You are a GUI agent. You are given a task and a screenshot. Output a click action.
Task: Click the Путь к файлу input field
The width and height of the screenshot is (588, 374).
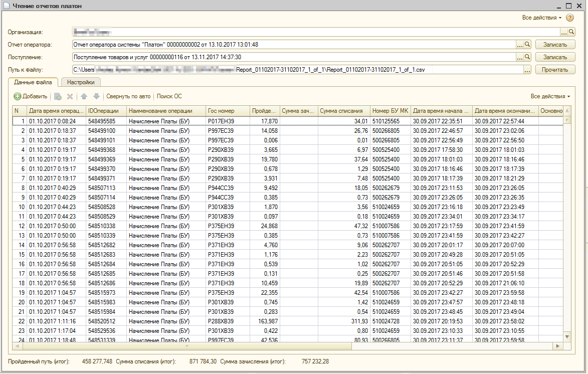click(x=298, y=70)
